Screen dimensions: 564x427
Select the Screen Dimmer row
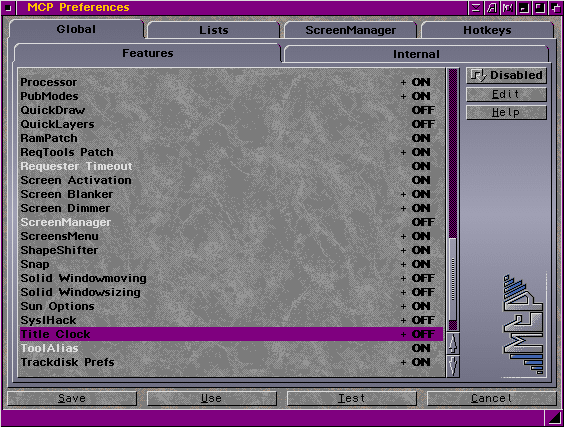pyautogui.click(x=231, y=209)
